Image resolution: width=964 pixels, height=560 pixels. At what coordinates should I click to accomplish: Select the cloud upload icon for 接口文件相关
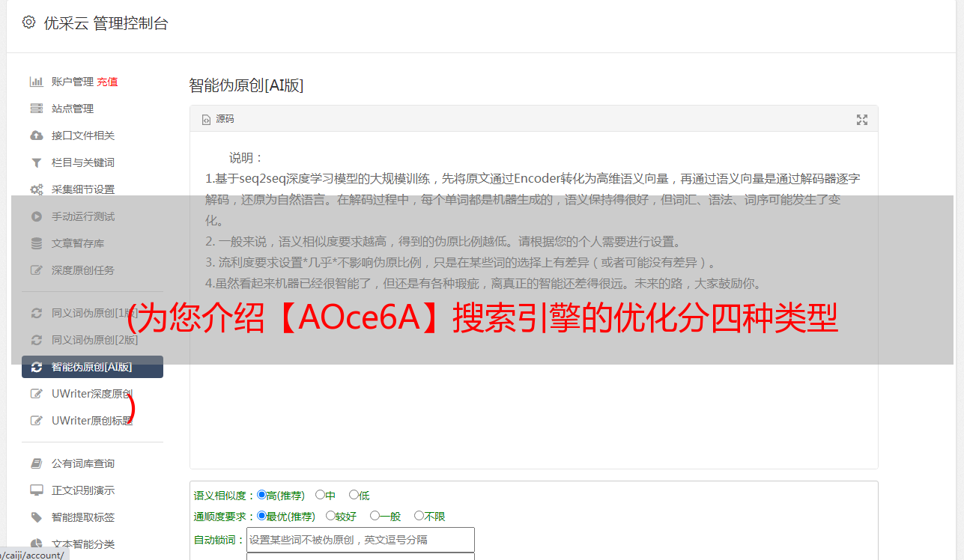[x=36, y=136]
